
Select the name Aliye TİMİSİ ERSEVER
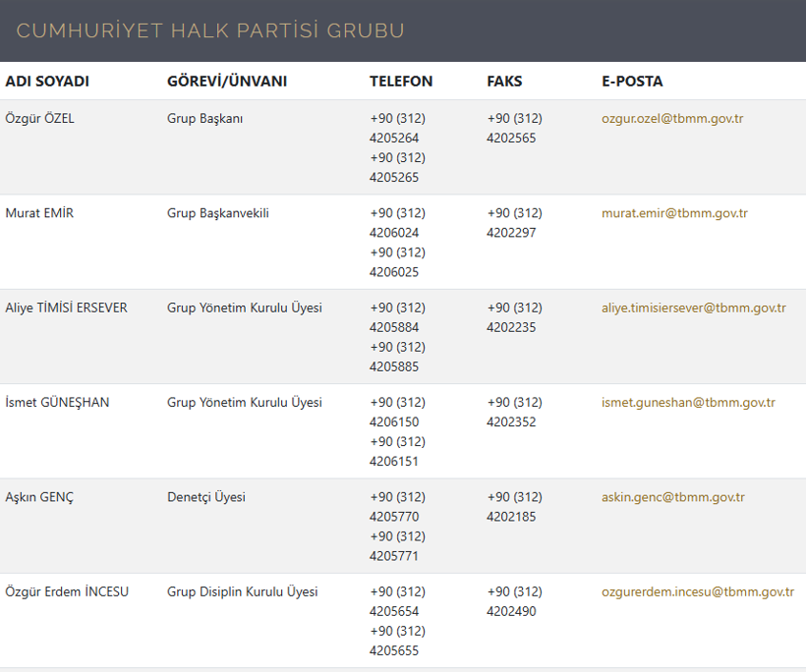point(66,308)
